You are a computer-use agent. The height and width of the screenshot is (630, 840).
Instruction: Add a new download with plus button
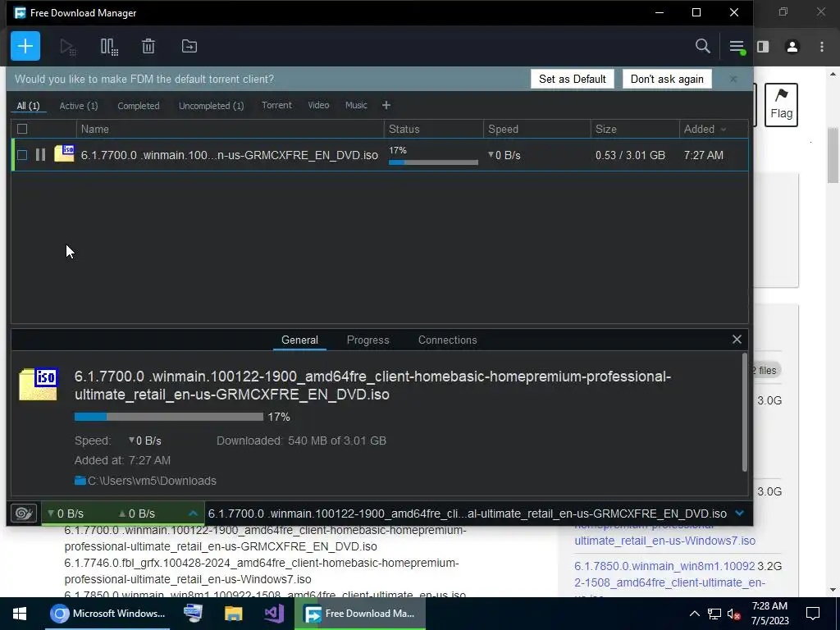25,46
